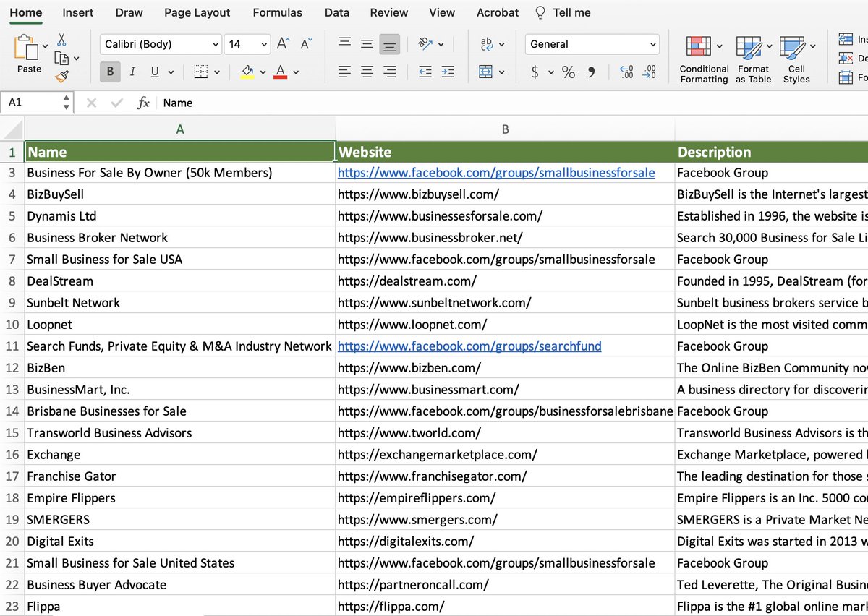Click Merge and Center icon
Viewport: 868px width, 616px height.
click(x=486, y=72)
